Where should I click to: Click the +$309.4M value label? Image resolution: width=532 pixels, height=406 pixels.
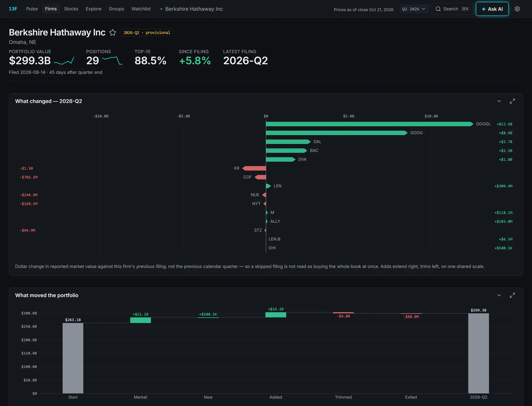(x=503, y=186)
